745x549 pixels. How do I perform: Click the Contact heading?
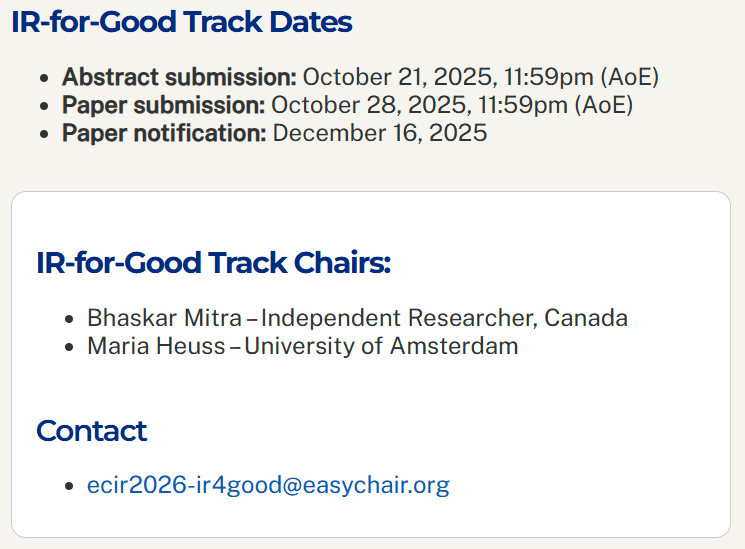tap(91, 431)
